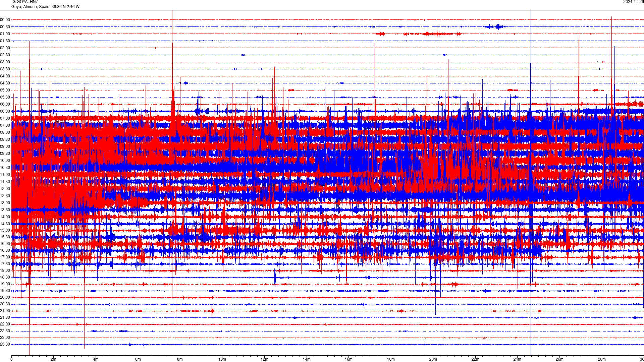The width and height of the screenshot is (644, 362).
Task: Select the 14:30 time row label
Action: [5, 224]
